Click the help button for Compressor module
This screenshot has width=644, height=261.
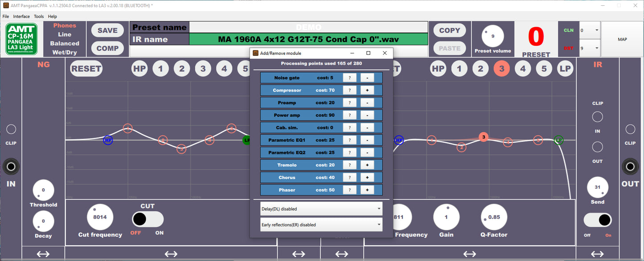pyautogui.click(x=349, y=90)
